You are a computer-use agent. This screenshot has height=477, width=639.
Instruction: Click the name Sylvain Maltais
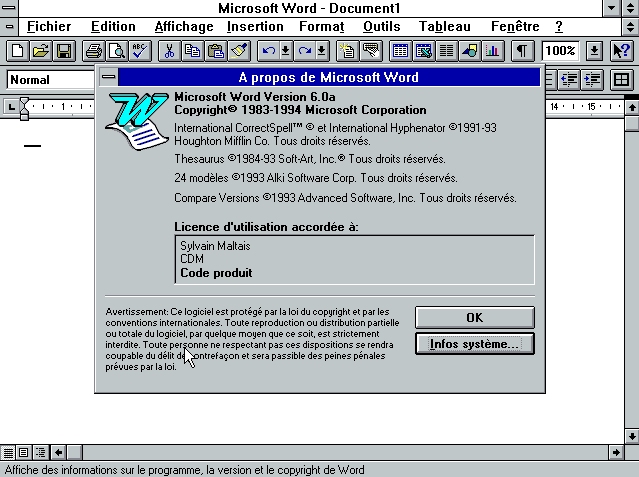tap(215, 246)
